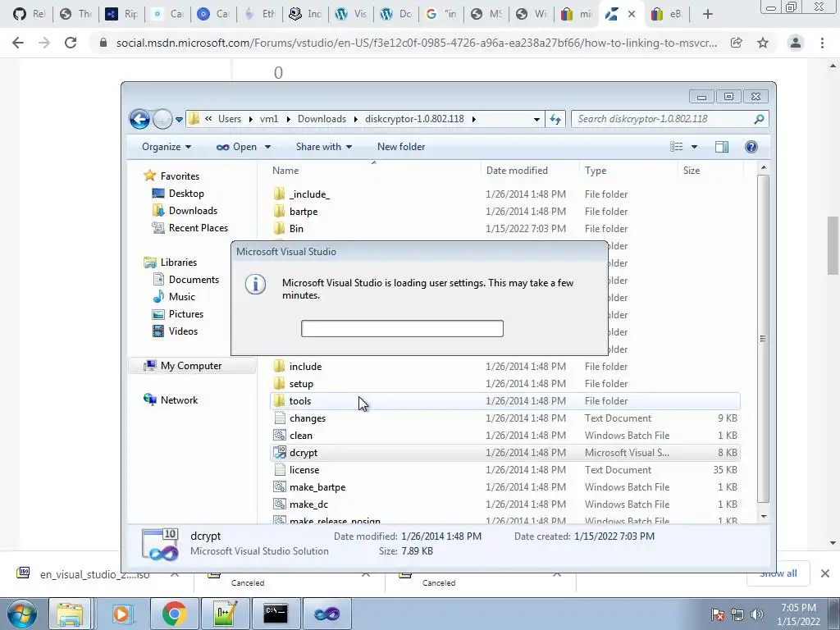Click the New folder button
Viewport: 840px width, 630px height.
point(400,147)
